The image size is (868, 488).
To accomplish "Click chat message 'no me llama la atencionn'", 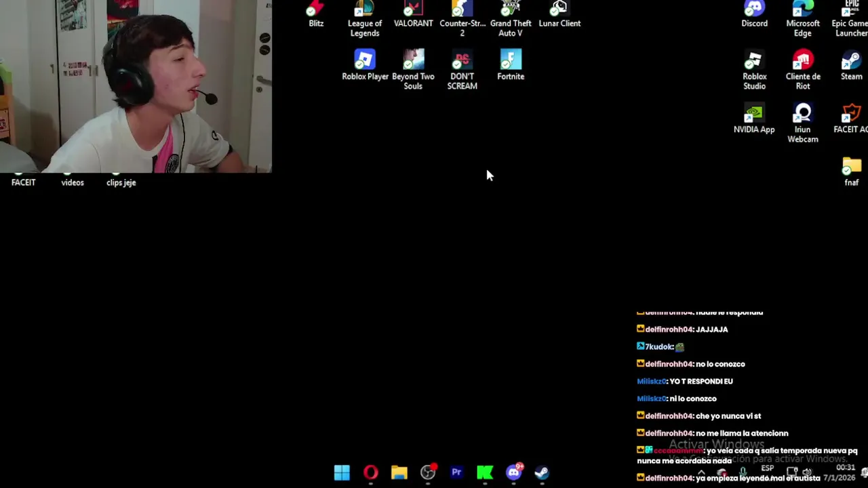I will [x=742, y=433].
